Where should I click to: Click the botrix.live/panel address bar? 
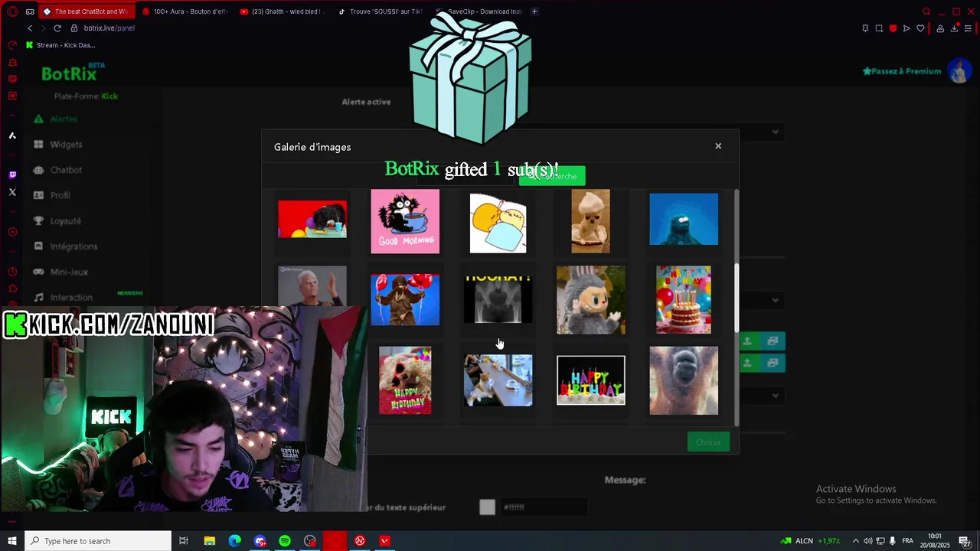tap(109, 28)
